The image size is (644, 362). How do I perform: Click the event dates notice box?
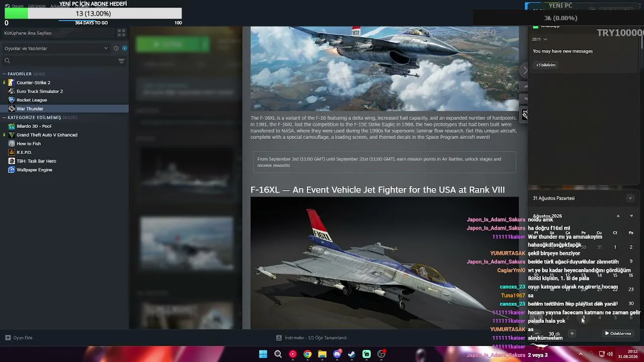pos(384,162)
